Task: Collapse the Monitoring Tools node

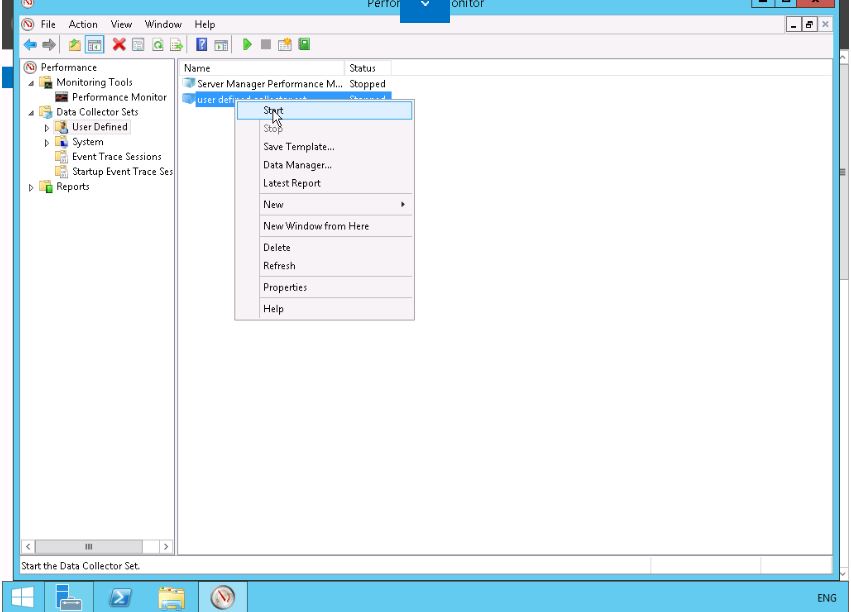Action: pos(31,83)
